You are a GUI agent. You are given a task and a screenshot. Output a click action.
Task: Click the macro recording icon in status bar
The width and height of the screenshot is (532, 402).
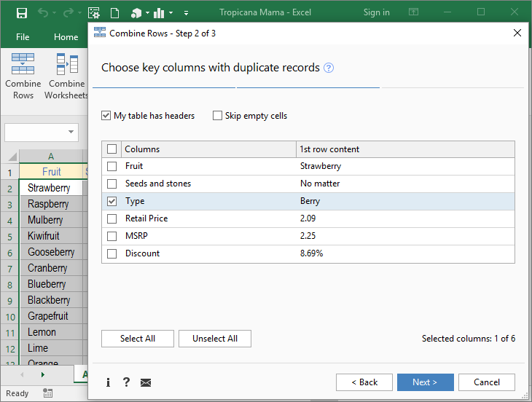point(47,393)
